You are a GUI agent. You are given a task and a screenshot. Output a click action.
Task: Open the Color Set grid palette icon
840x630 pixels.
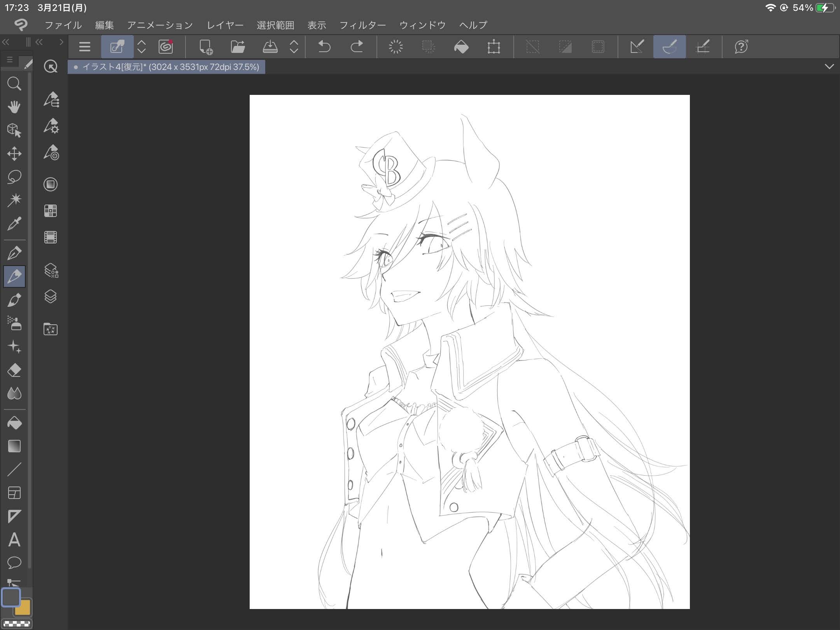[x=51, y=210]
